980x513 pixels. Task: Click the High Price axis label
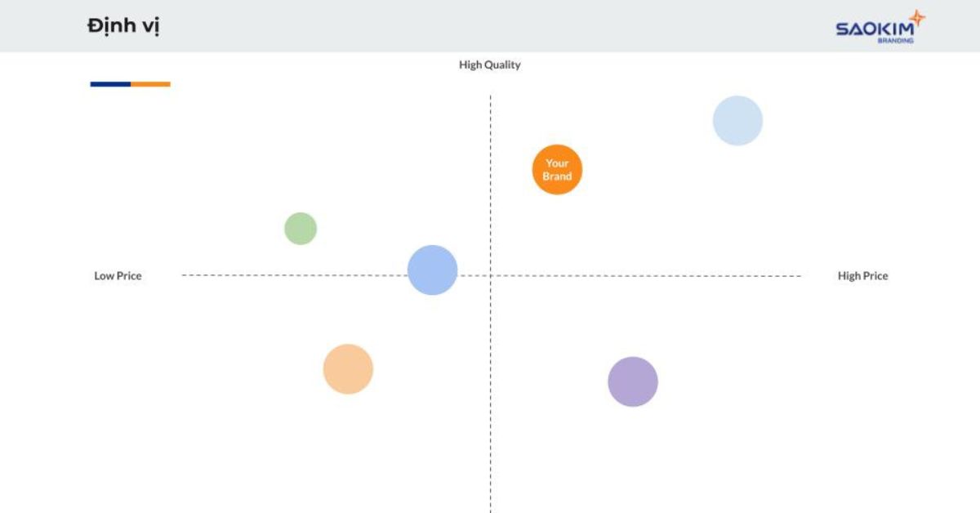click(x=862, y=276)
